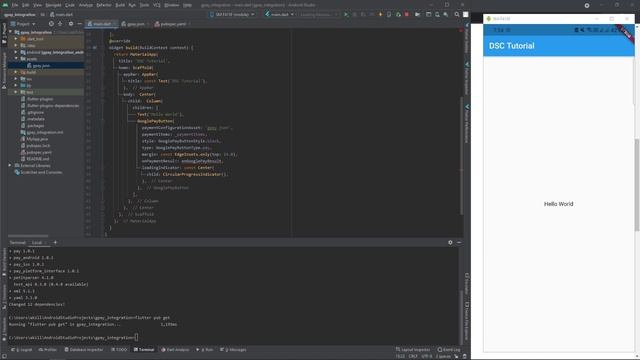Open the main.dart run configuration dropdown

pyautogui.click(x=279, y=14)
